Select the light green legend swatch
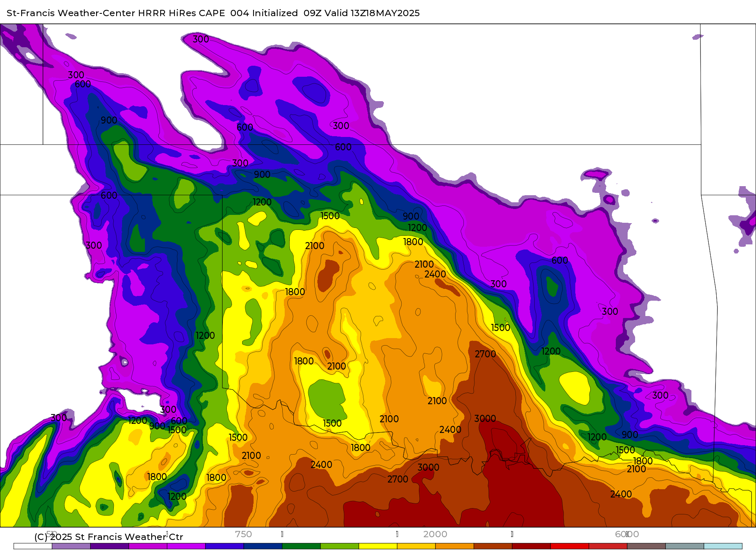The width and height of the screenshot is (756, 551). [x=340, y=546]
